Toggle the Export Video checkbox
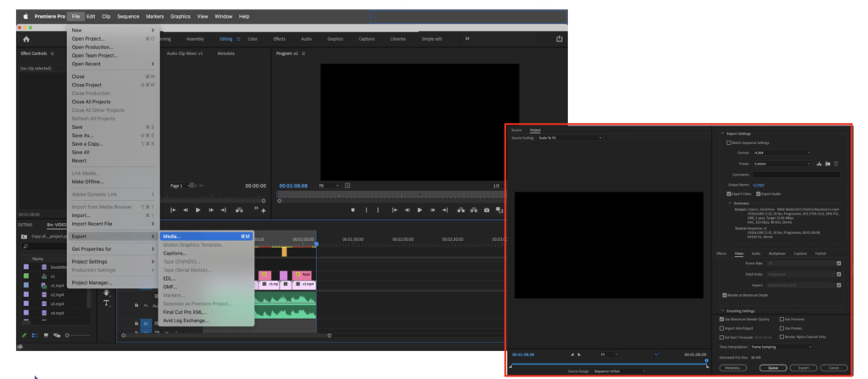The height and width of the screenshot is (379, 868). (729, 194)
